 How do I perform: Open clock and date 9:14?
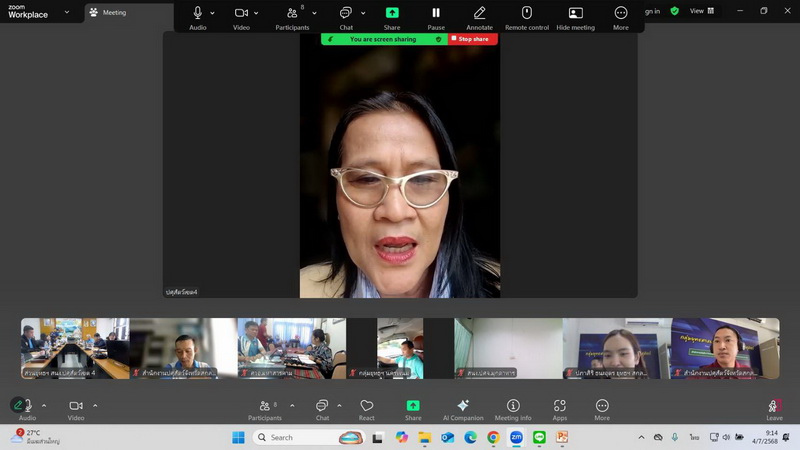click(764, 437)
